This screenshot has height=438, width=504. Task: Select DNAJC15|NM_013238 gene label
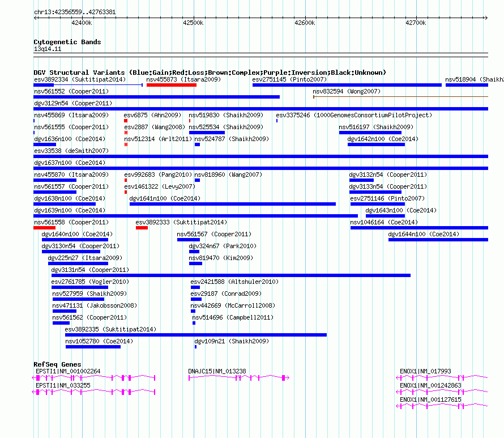point(217,372)
